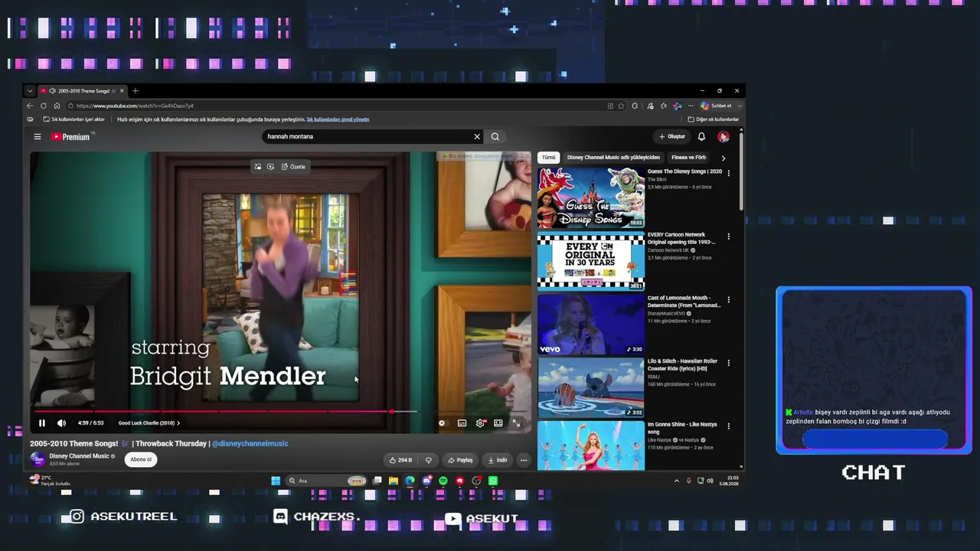Image resolution: width=980 pixels, height=551 pixels.
Task: Download the video with İndir
Action: (x=497, y=460)
